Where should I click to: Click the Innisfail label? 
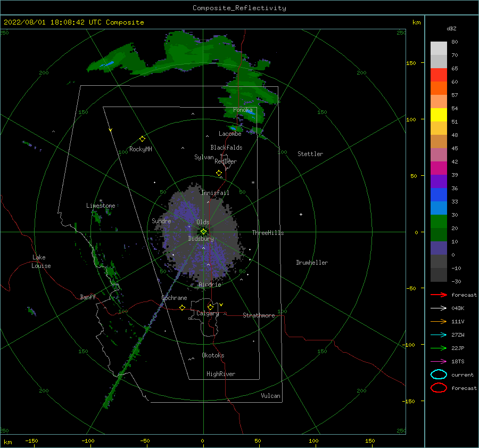coord(215,193)
